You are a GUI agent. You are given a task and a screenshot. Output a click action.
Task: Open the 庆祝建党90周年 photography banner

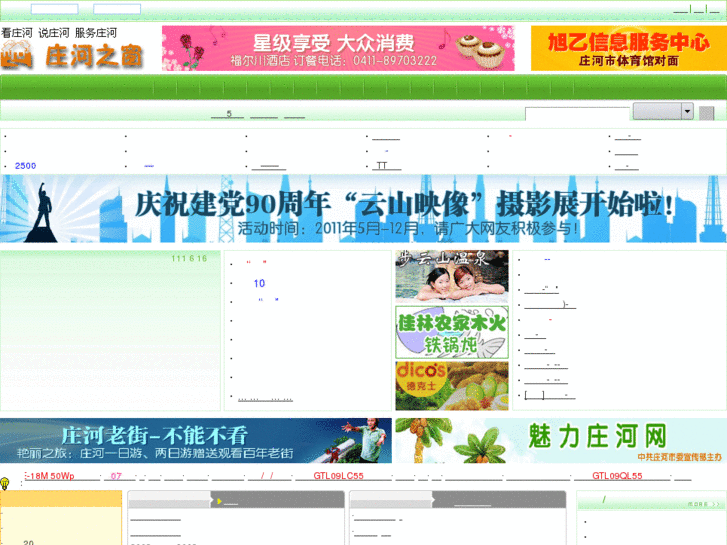tap(364, 209)
